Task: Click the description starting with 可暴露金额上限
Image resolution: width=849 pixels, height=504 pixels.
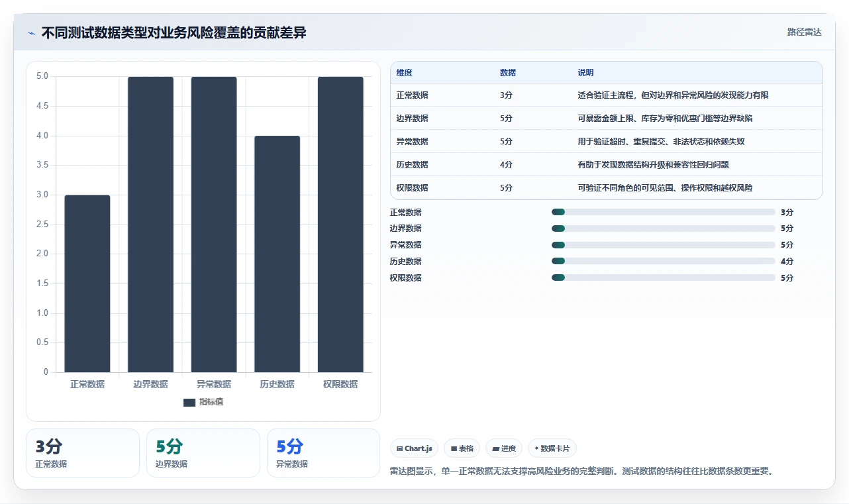Action: (665, 119)
